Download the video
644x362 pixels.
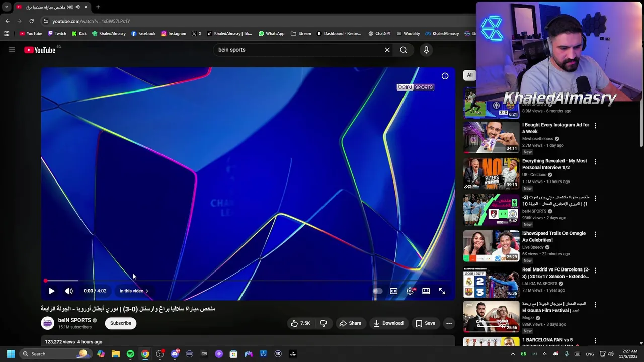pyautogui.click(x=388, y=323)
